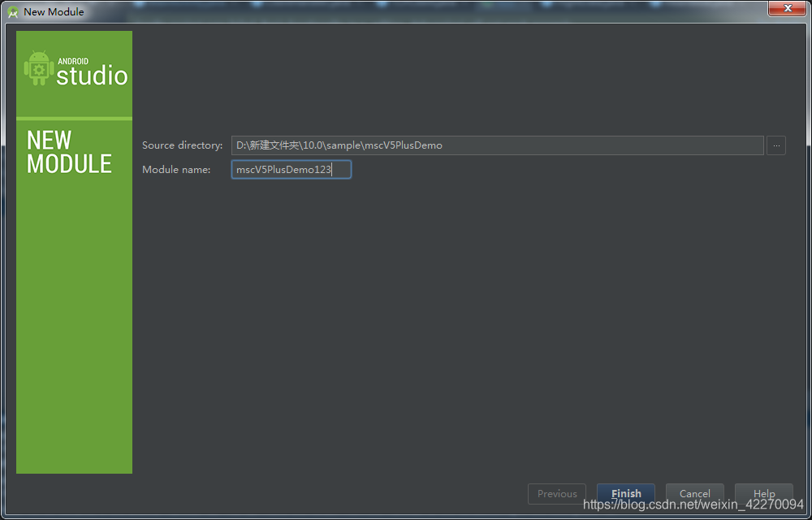
Task: Click the Source directory input field
Action: coord(497,145)
